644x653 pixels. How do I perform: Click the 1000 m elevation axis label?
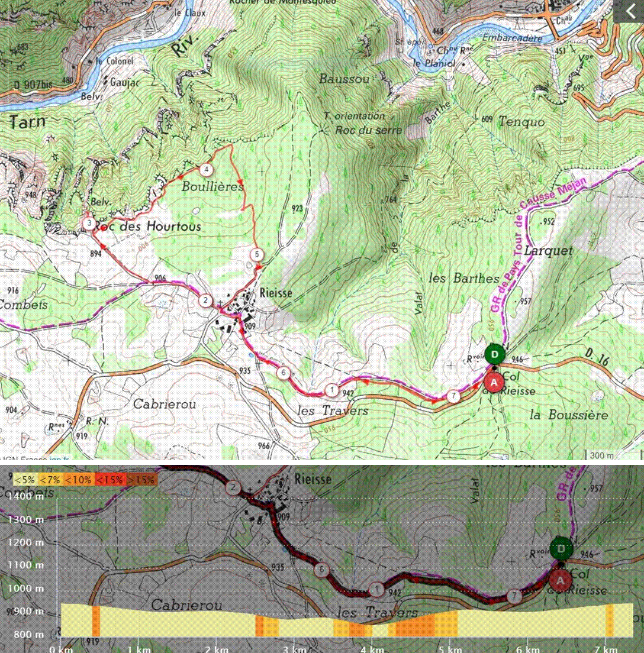point(25,588)
